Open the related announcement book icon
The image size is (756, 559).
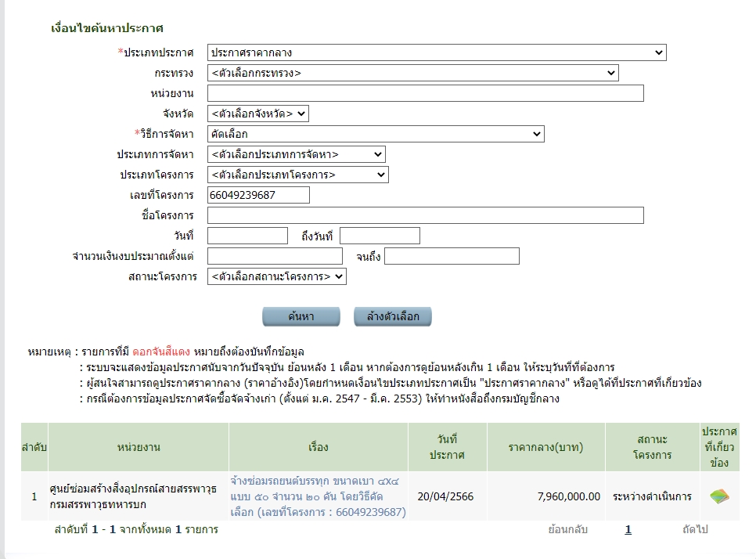tap(719, 496)
